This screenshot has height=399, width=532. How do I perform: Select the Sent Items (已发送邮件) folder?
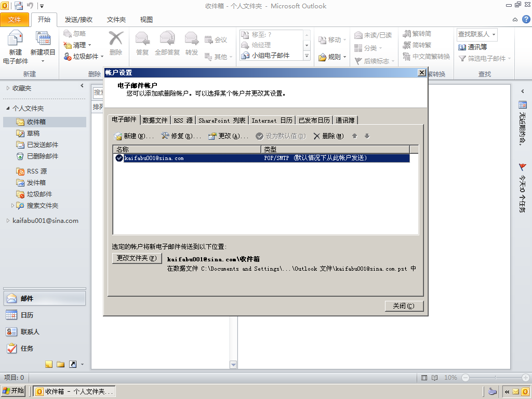point(45,145)
